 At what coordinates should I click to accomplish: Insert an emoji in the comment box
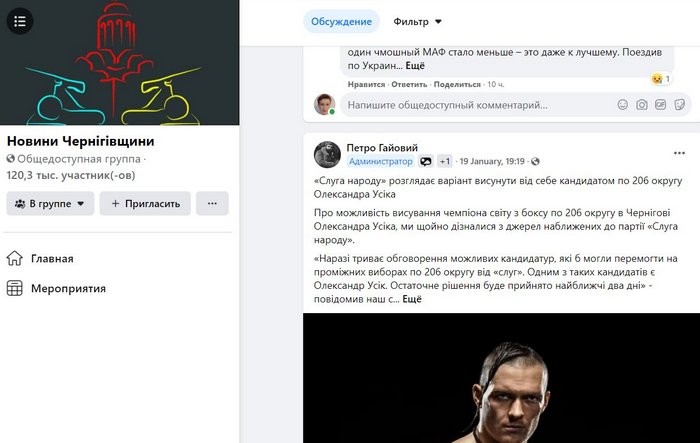[x=622, y=104]
